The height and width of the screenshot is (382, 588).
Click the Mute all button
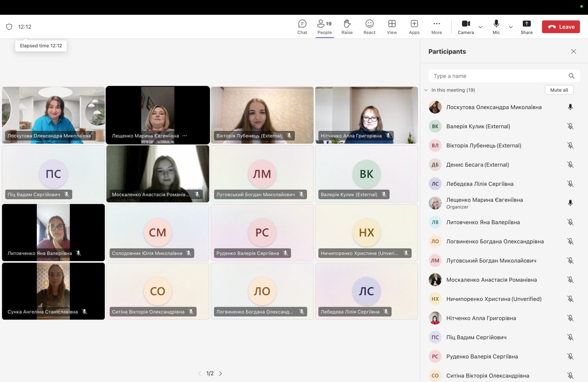(559, 90)
